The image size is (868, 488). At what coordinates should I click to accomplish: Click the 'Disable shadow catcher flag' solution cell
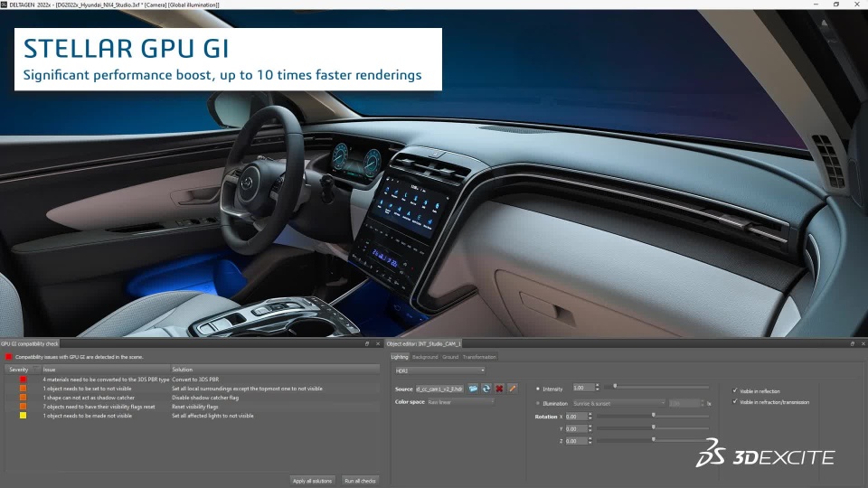pos(205,398)
